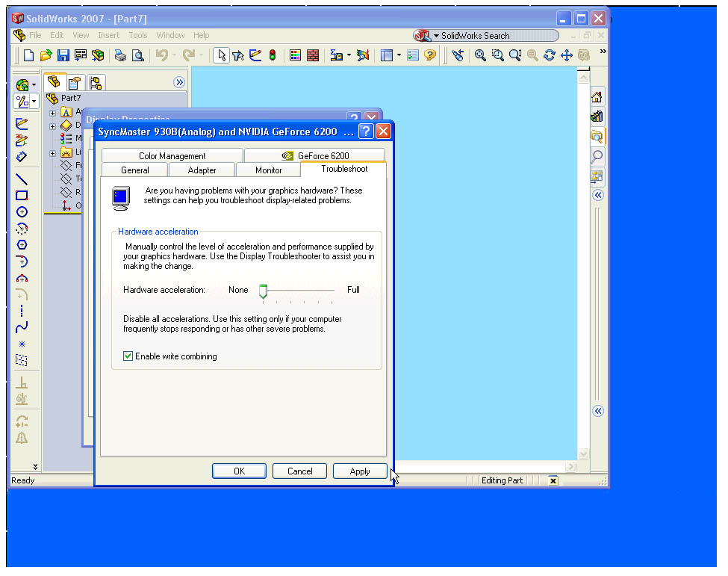Viewport: 728px width, 576px height.
Task: Expand the Lighting folder tree node
Action: pyautogui.click(x=52, y=153)
